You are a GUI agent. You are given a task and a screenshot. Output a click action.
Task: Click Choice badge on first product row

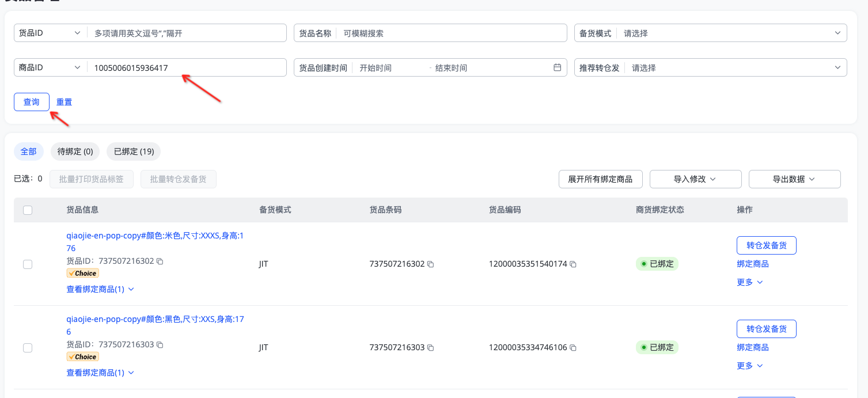pos(83,273)
